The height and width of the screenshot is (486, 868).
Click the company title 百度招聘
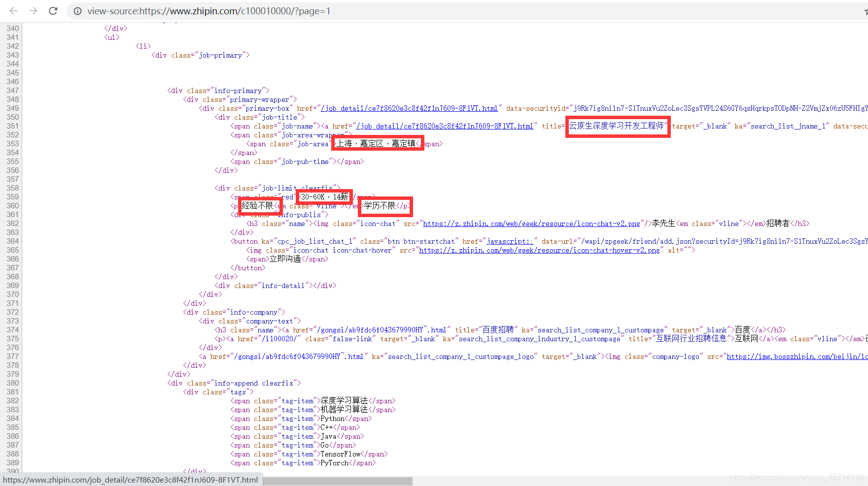(x=498, y=330)
